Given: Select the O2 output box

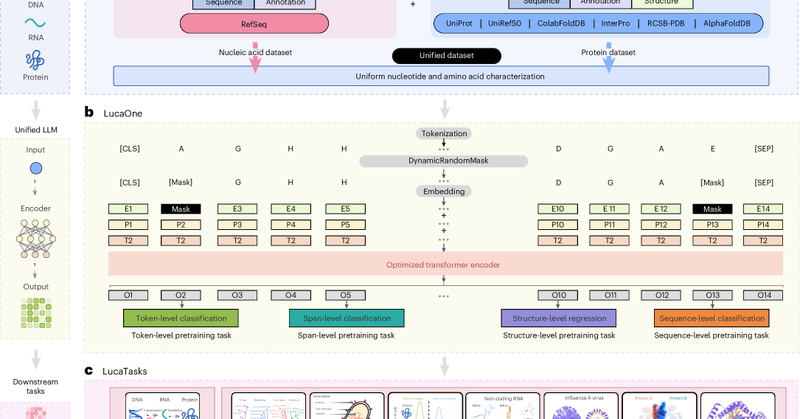Looking at the screenshot, I should [x=181, y=295].
